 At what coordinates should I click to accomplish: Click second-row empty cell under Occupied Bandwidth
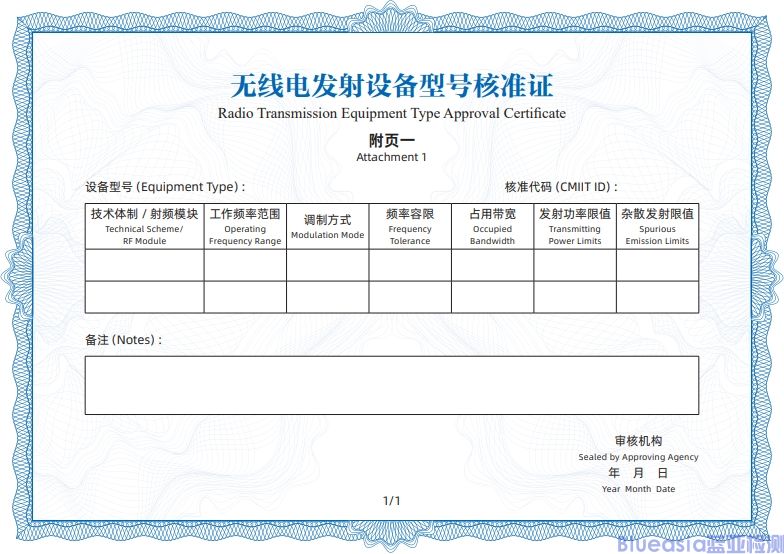click(492, 297)
